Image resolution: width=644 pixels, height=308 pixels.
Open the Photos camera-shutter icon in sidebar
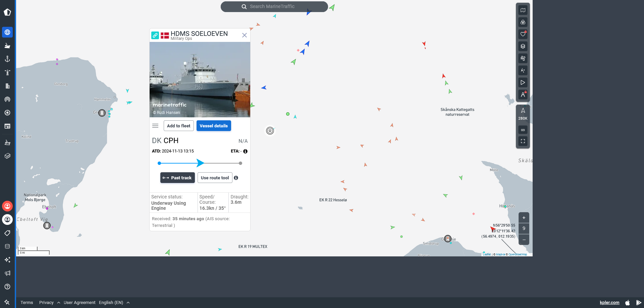click(x=7, y=113)
